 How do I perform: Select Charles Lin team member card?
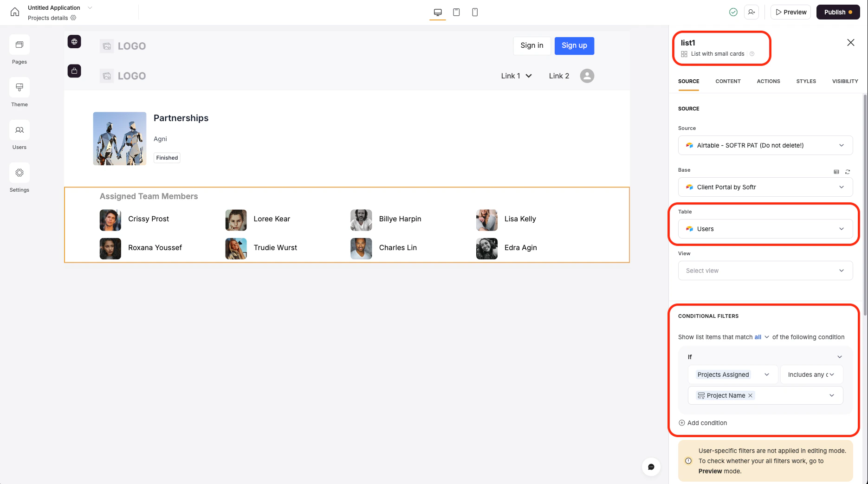[384, 248]
